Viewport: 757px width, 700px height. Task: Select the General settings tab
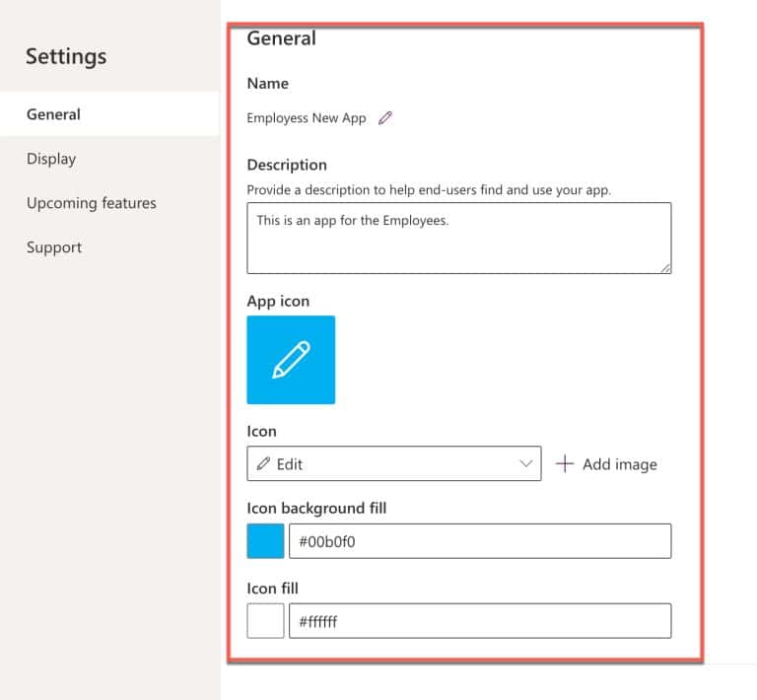(109, 114)
